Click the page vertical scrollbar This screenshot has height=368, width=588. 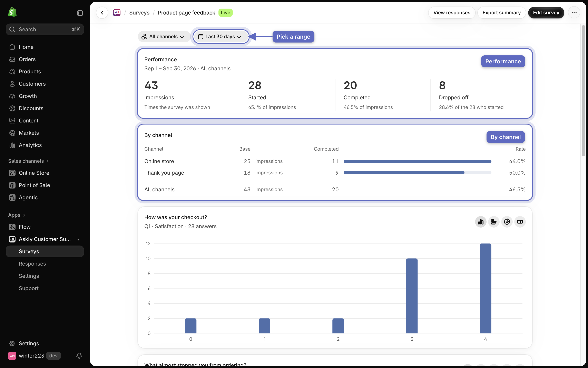coord(583,91)
